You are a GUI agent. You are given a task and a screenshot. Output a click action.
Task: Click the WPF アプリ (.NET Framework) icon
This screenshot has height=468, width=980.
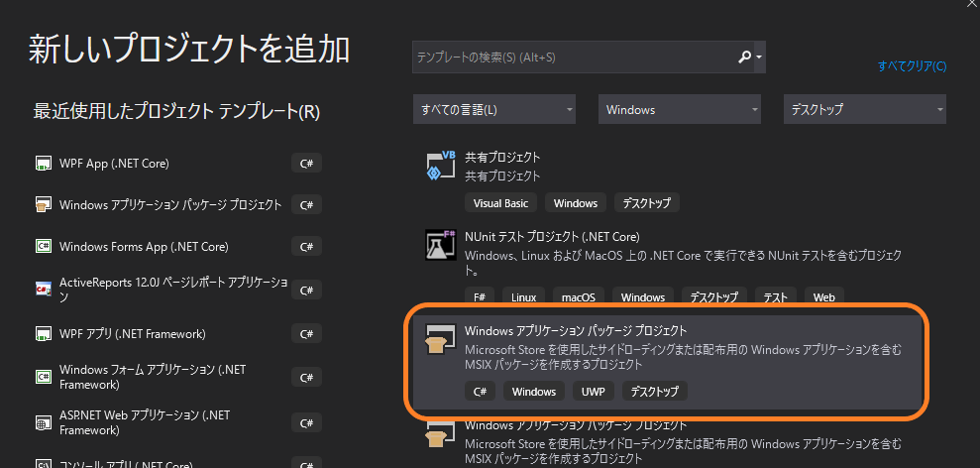(x=44, y=333)
